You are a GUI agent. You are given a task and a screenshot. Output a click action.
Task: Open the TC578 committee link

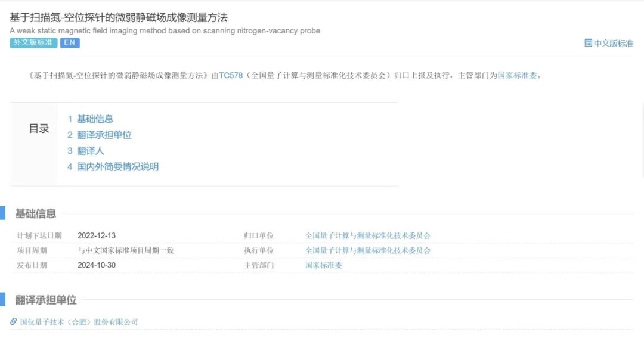(231, 76)
